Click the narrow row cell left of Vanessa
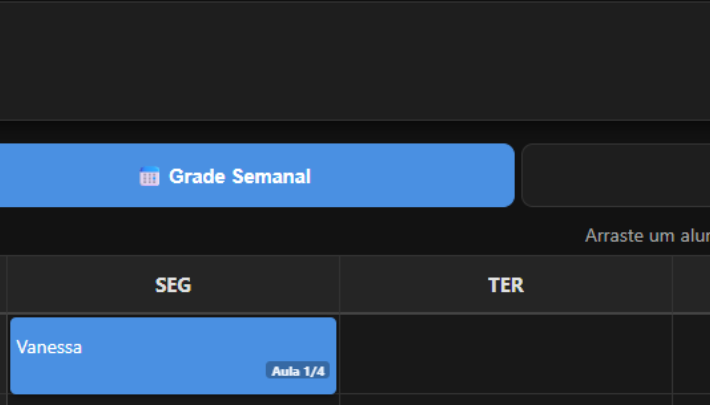710x405 pixels. (3, 354)
